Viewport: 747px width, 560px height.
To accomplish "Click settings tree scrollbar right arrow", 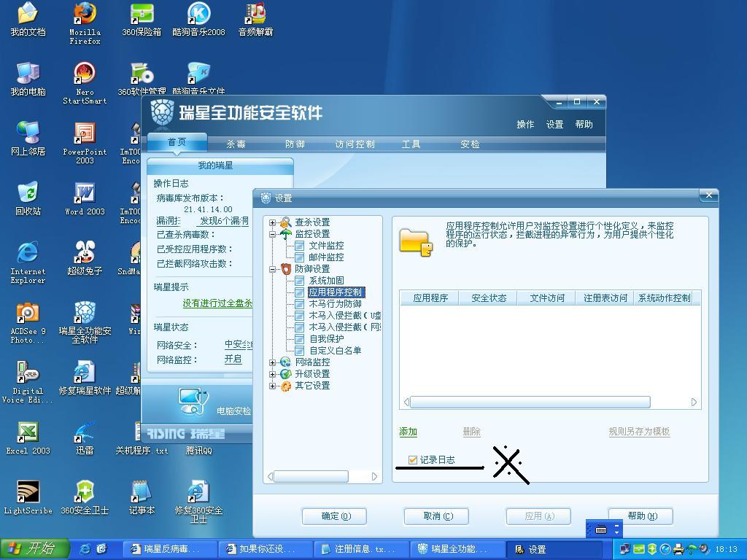I will point(374,476).
